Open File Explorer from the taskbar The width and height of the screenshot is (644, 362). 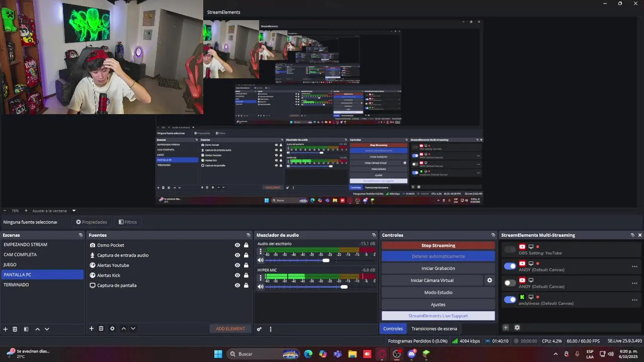(352, 354)
